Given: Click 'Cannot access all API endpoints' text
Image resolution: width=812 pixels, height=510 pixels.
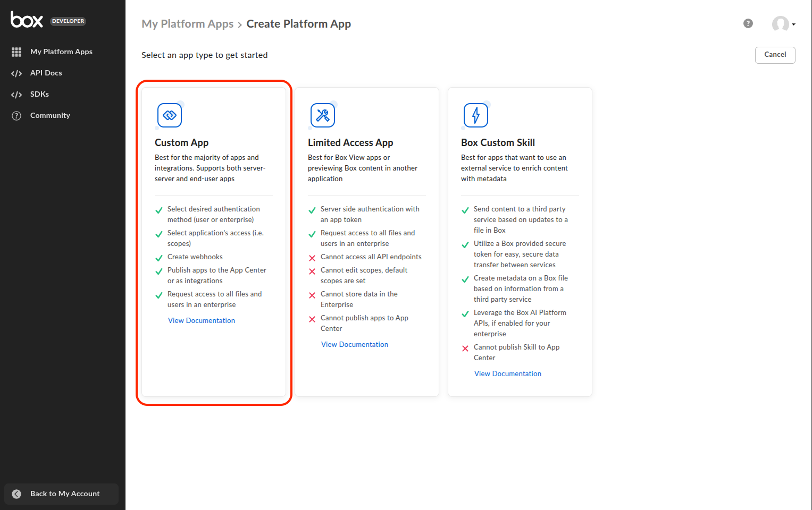Looking at the screenshot, I should click(x=371, y=257).
